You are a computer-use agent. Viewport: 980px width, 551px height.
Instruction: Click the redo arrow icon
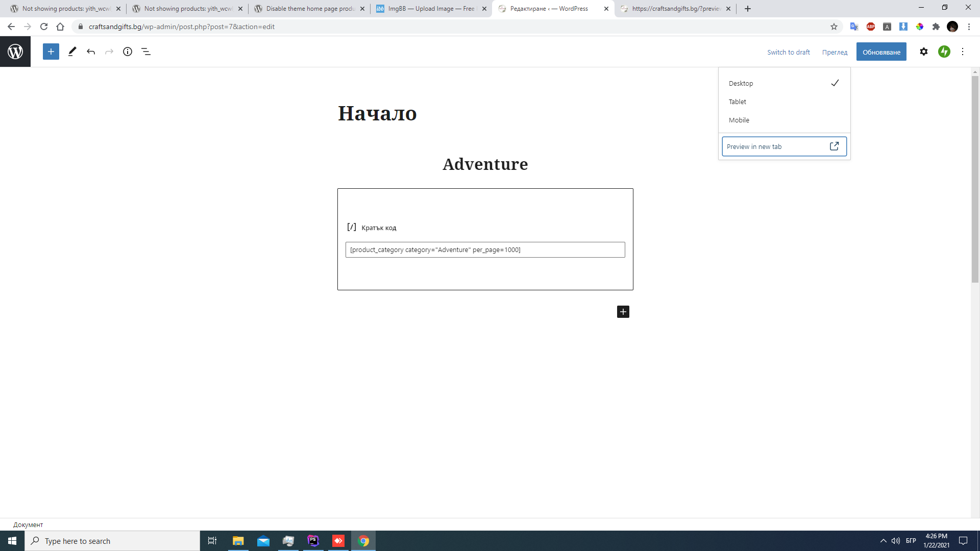click(x=109, y=52)
